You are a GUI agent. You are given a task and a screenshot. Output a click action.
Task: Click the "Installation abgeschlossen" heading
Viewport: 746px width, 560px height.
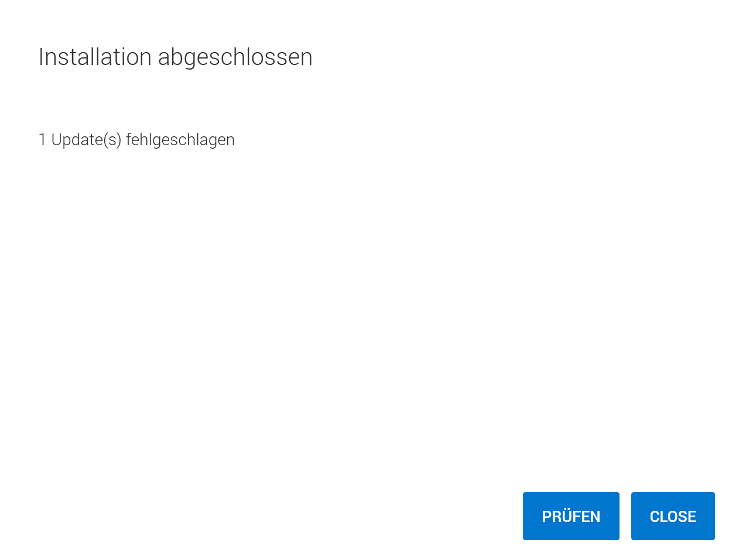click(175, 57)
